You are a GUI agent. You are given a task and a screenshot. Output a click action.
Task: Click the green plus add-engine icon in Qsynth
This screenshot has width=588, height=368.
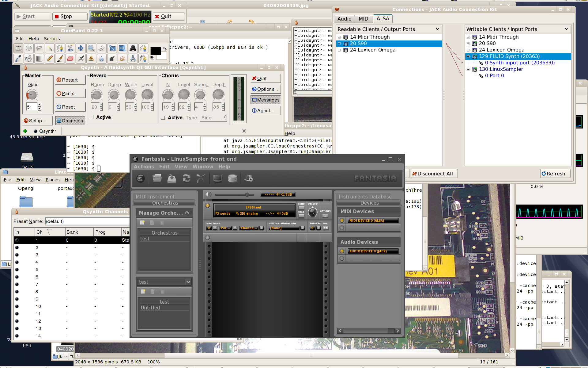click(25, 131)
